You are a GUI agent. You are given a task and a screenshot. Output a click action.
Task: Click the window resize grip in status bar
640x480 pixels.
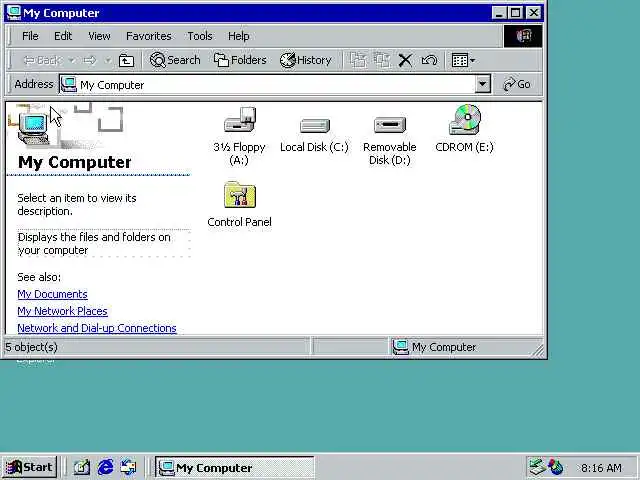click(x=538, y=351)
